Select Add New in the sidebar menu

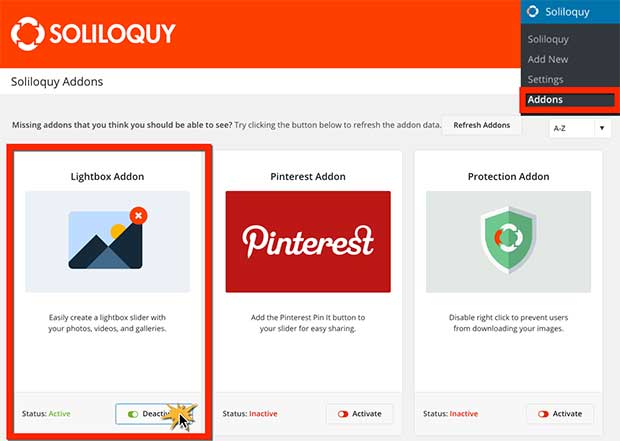pos(548,59)
